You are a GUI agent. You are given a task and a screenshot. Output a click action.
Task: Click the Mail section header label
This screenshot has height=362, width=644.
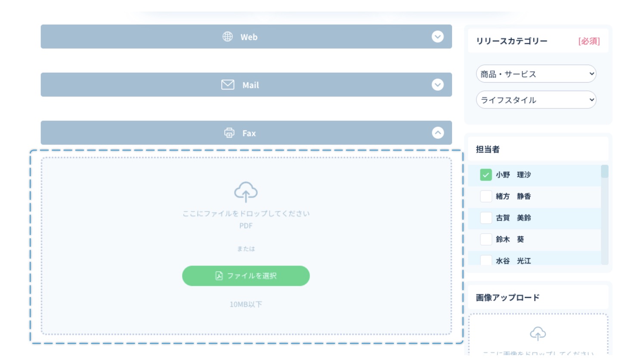pos(251,86)
